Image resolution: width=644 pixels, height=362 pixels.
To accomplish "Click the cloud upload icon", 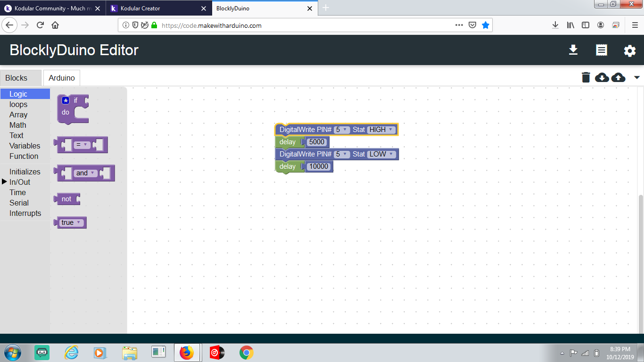I will click(618, 77).
